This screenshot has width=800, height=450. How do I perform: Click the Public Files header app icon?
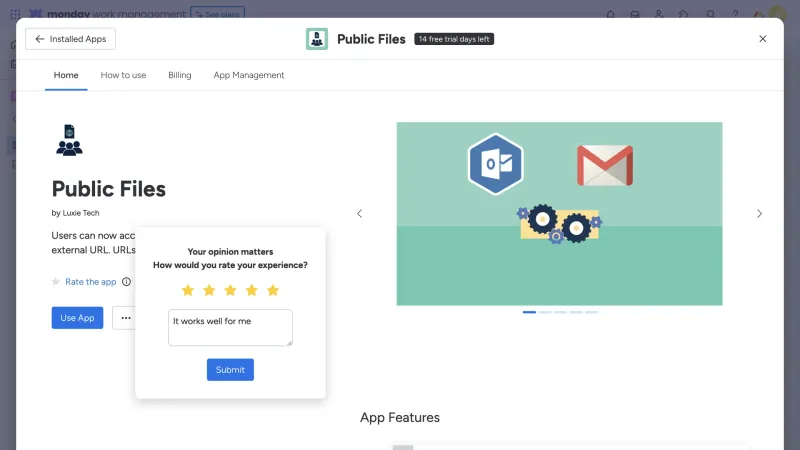point(317,39)
